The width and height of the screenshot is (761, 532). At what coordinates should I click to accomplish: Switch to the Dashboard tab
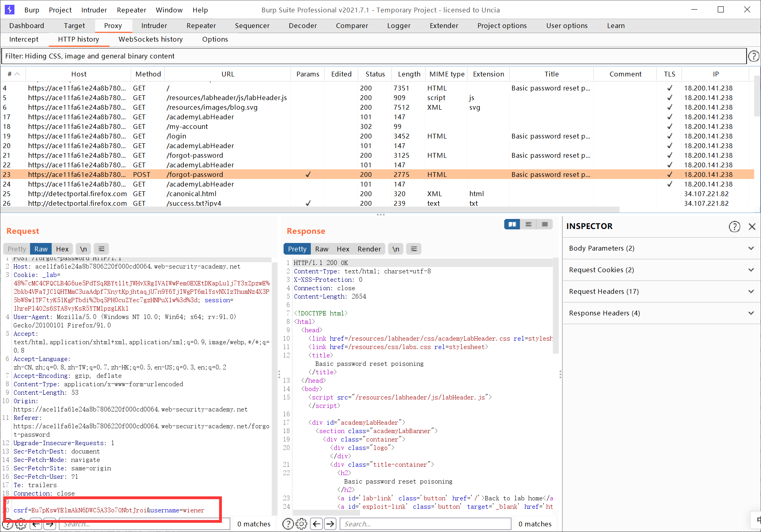26,26
